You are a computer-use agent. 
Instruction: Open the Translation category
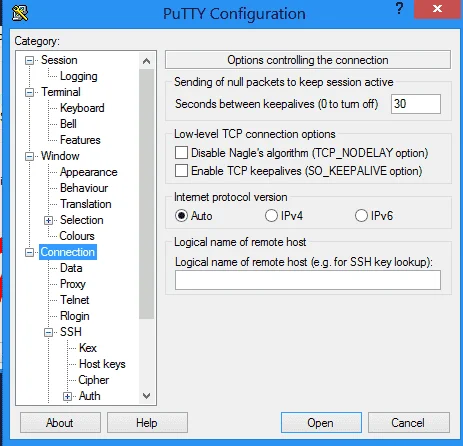(86, 204)
